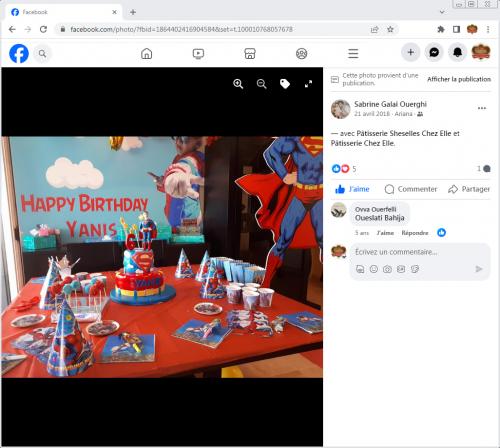Close the Facebook browser tab
The height and width of the screenshot is (448, 500).
coord(114,12)
